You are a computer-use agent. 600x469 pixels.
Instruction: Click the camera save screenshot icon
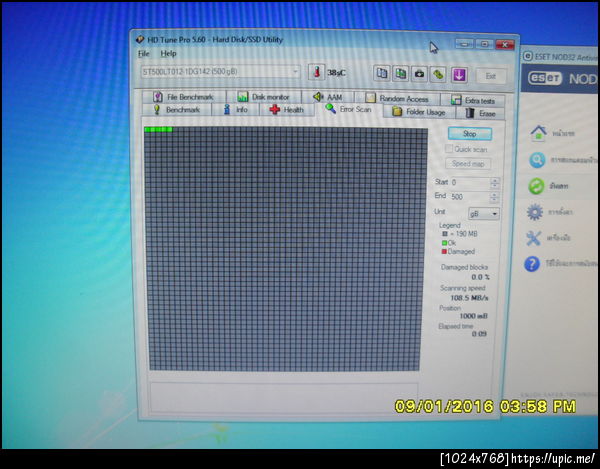pyautogui.click(x=419, y=74)
